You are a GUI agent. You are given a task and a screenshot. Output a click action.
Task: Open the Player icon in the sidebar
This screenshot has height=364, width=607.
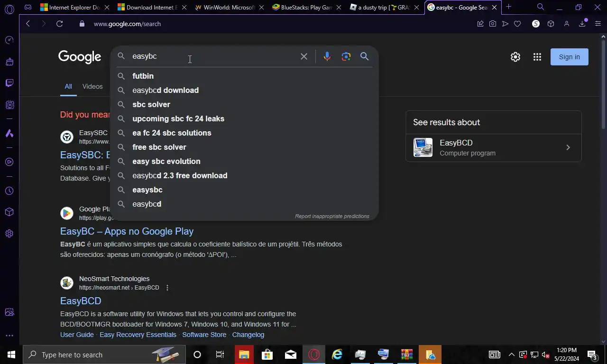click(x=9, y=162)
